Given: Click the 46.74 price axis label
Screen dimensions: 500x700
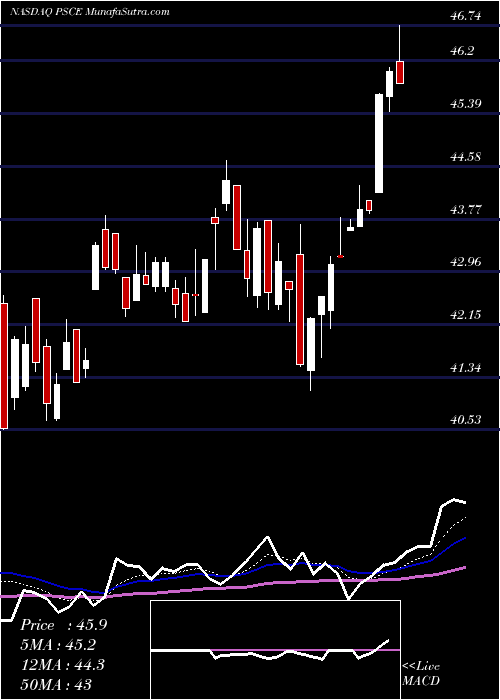Looking at the screenshot, I should coord(466,17).
